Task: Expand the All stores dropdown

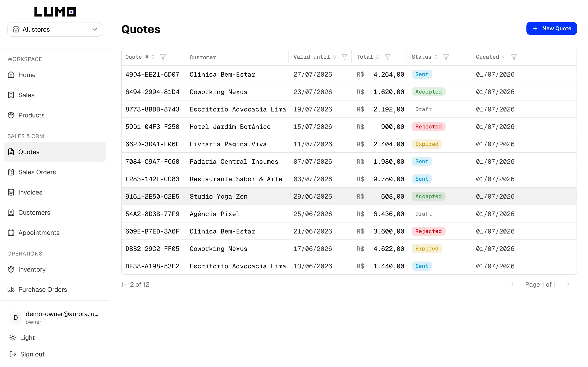Action: pos(55,29)
